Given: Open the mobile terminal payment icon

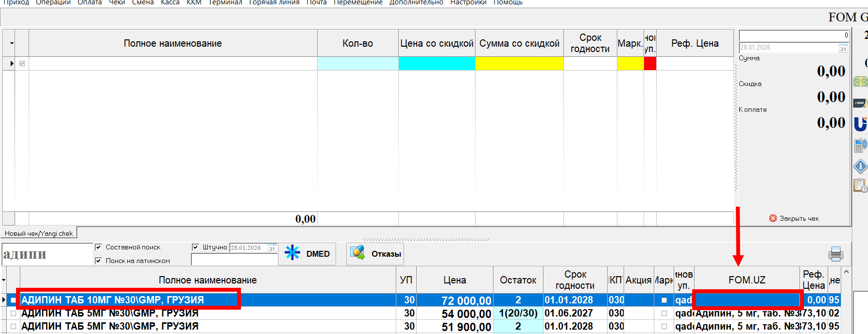Looking at the screenshot, I should pyautogui.click(x=861, y=145).
